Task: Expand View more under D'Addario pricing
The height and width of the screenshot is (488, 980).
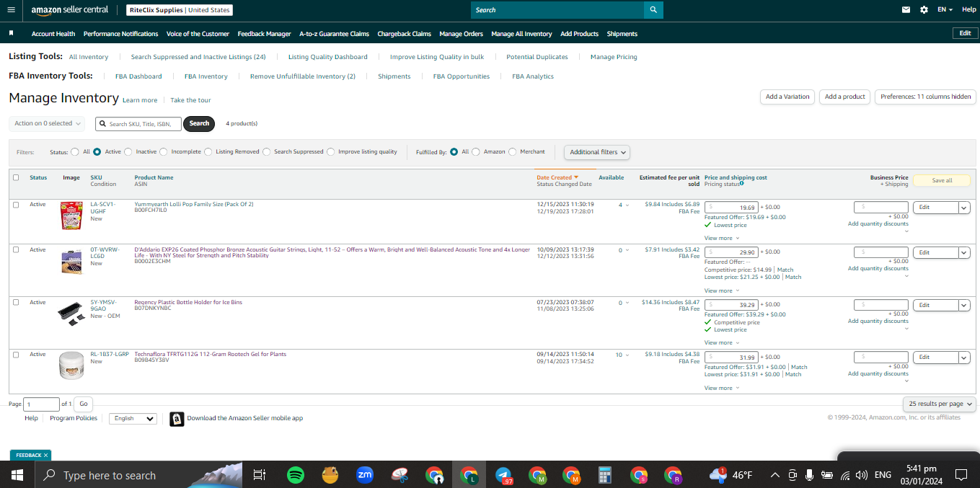Action: pyautogui.click(x=721, y=290)
